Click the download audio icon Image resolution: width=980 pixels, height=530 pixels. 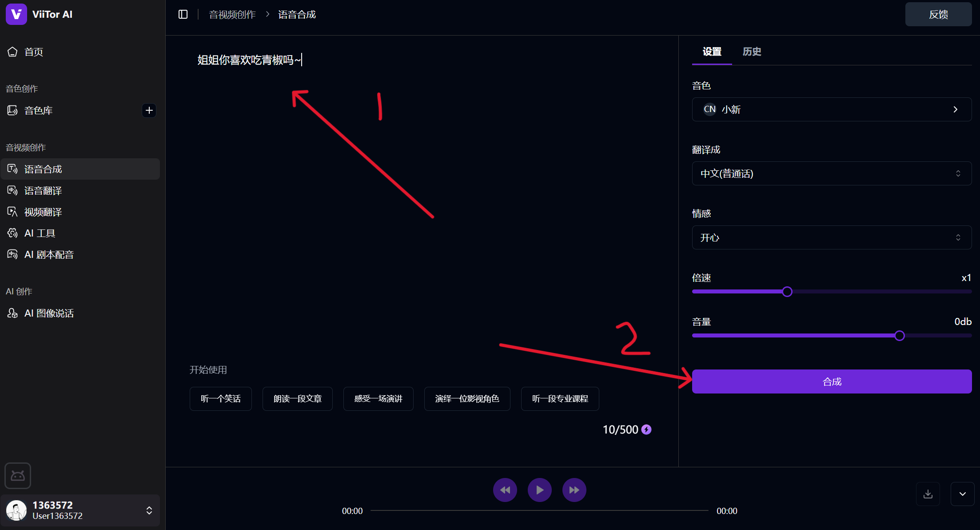(x=928, y=494)
